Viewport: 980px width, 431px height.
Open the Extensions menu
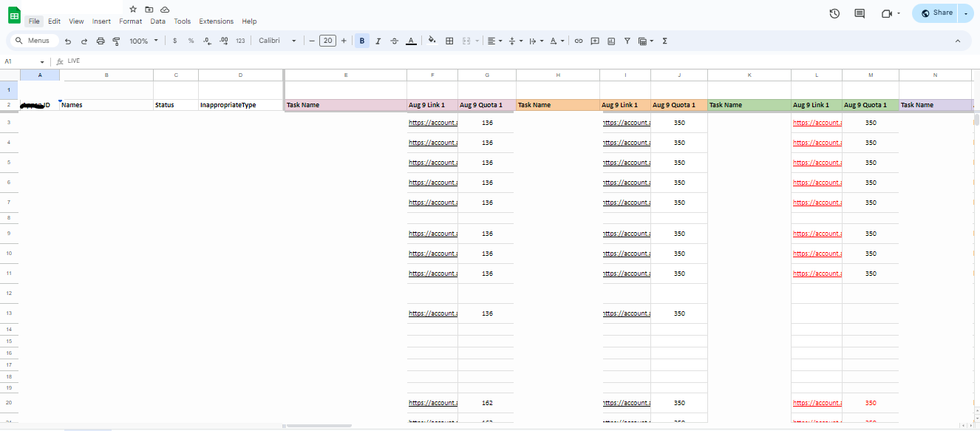point(216,21)
